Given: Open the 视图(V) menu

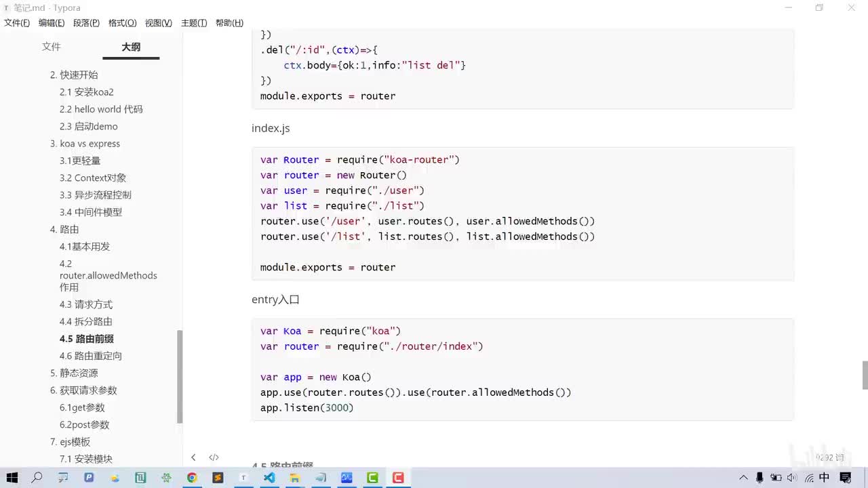Looking at the screenshot, I should (158, 23).
